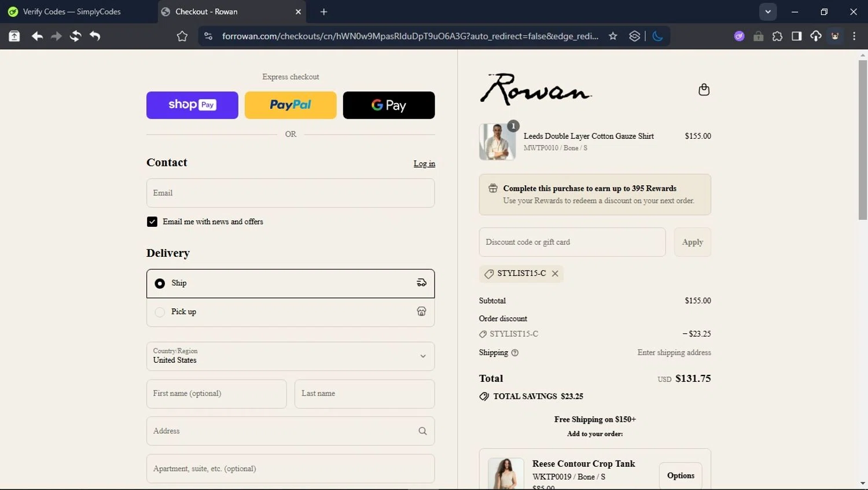The width and height of the screenshot is (868, 490).
Task: Switch to the Checkout - Rowan tab
Action: (x=231, y=12)
